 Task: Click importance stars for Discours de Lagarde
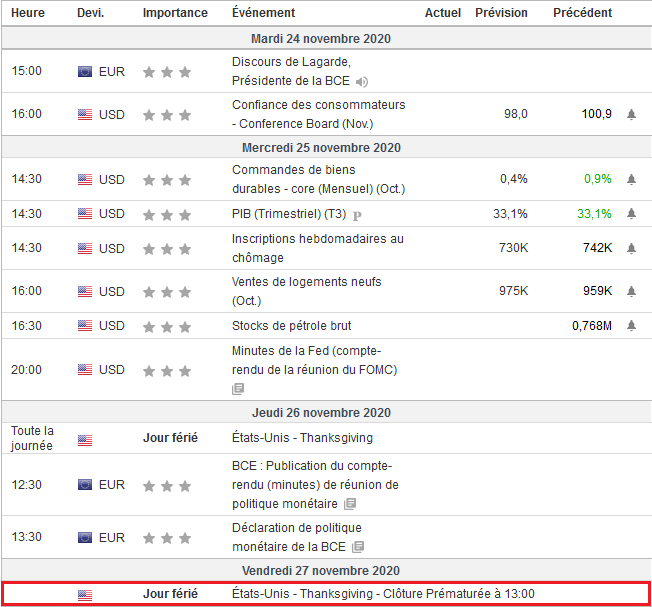(x=167, y=72)
